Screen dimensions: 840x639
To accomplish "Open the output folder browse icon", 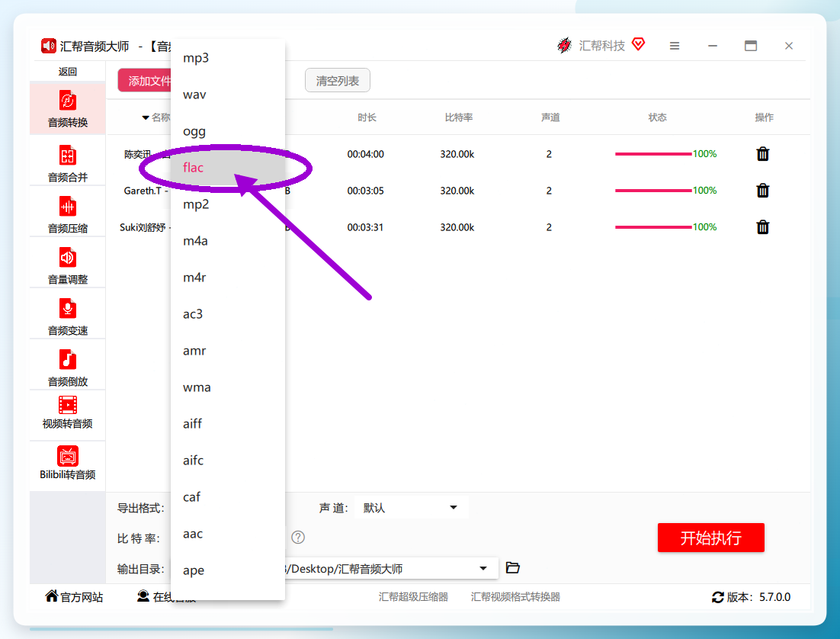I will (x=513, y=567).
